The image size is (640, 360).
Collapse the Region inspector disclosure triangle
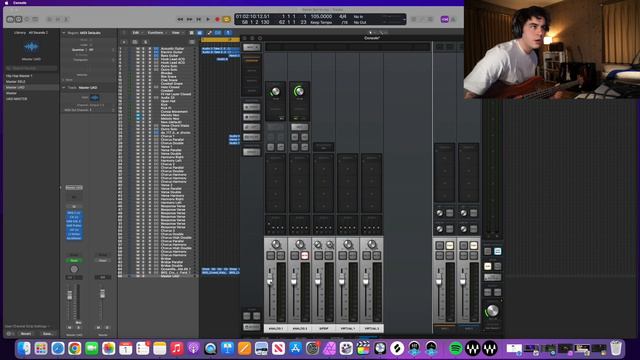(x=64, y=33)
